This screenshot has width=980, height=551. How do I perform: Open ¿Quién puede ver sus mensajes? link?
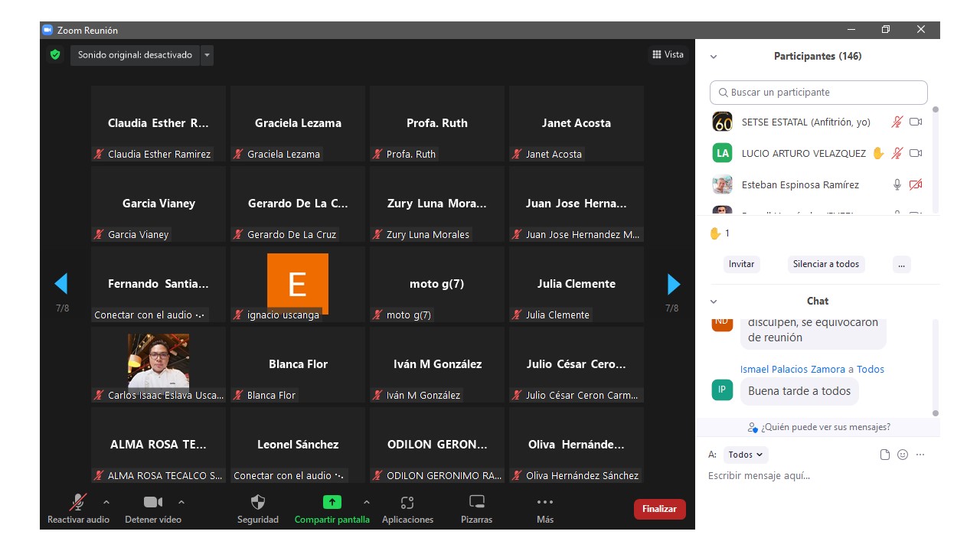coord(818,427)
